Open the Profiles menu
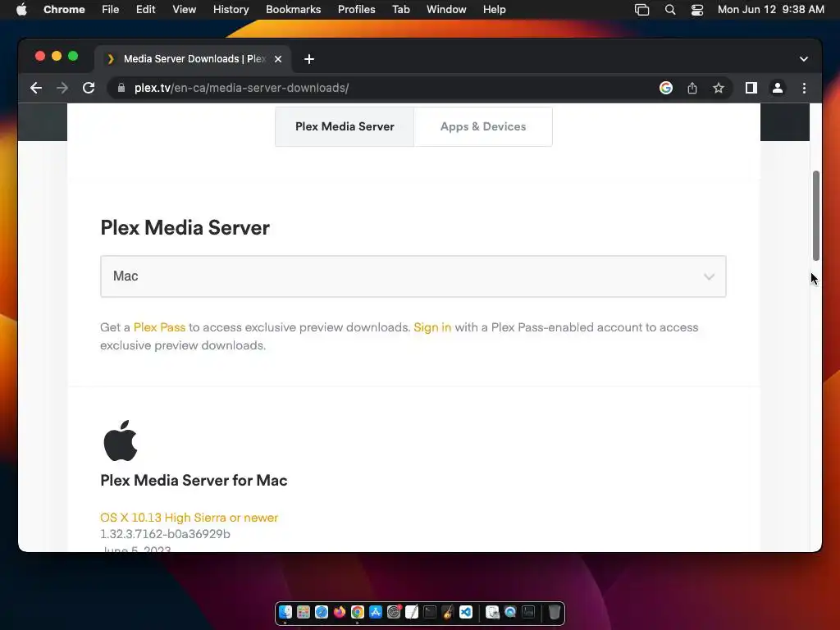Image resolution: width=840 pixels, height=630 pixels. pyautogui.click(x=356, y=10)
